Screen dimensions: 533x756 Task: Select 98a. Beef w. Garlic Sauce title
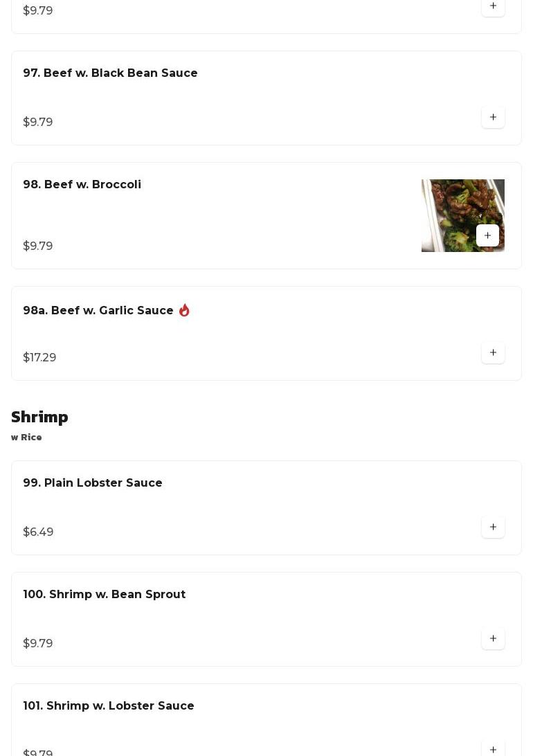98,311
